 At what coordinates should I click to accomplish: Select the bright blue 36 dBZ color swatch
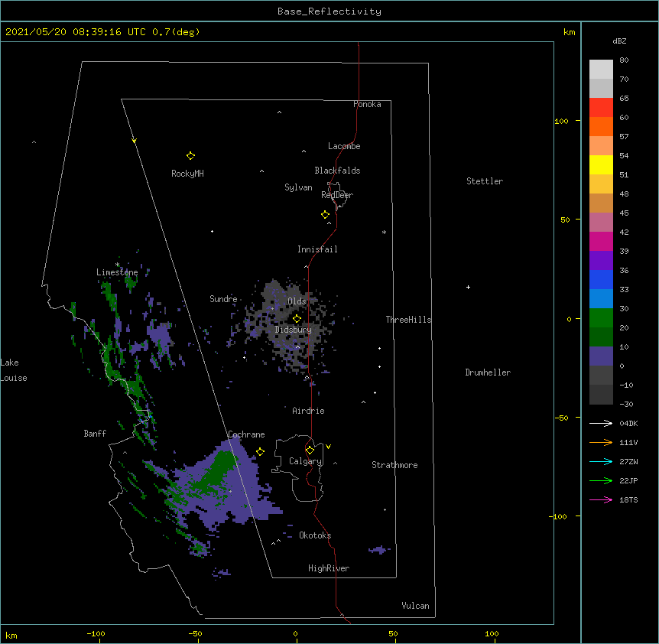601,279
